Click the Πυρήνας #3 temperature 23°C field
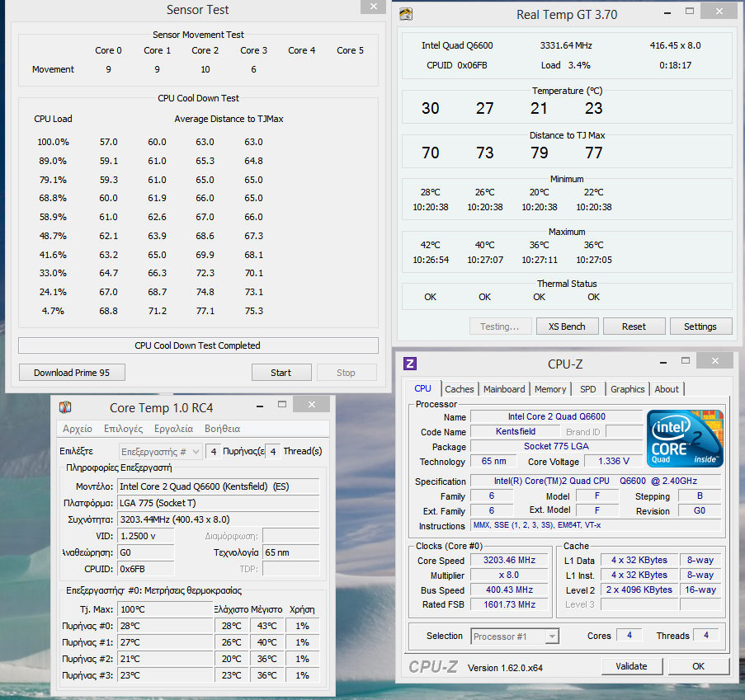The width and height of the screenshot is (745, 700). 165,675
